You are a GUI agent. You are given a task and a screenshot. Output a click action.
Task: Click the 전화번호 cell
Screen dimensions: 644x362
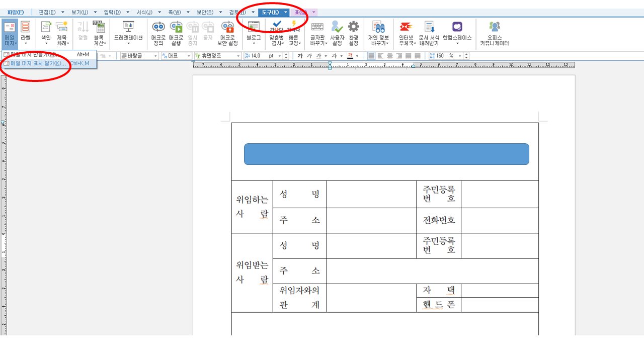pyautogui.click(x=439, y=220)
